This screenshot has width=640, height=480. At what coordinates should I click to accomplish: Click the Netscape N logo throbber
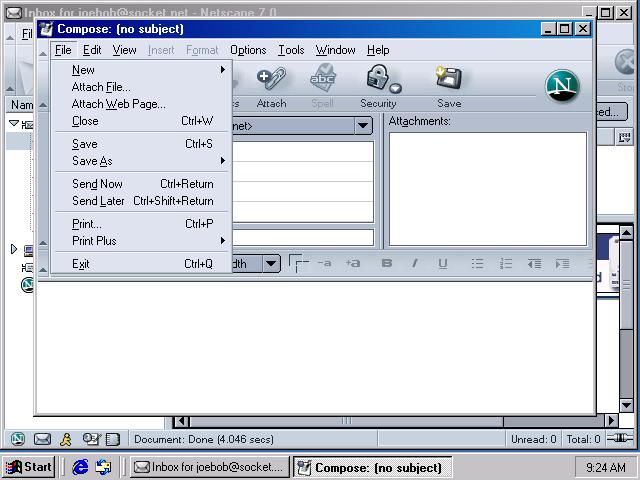(x=562, y=86)
